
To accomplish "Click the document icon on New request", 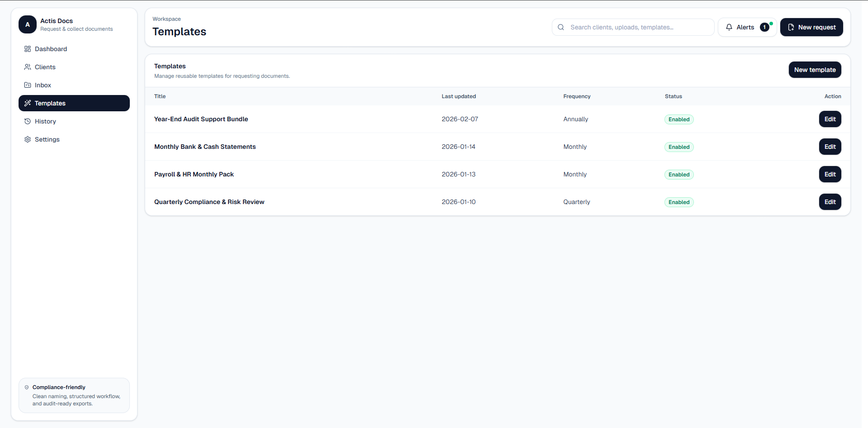I will tap(791, 27).
